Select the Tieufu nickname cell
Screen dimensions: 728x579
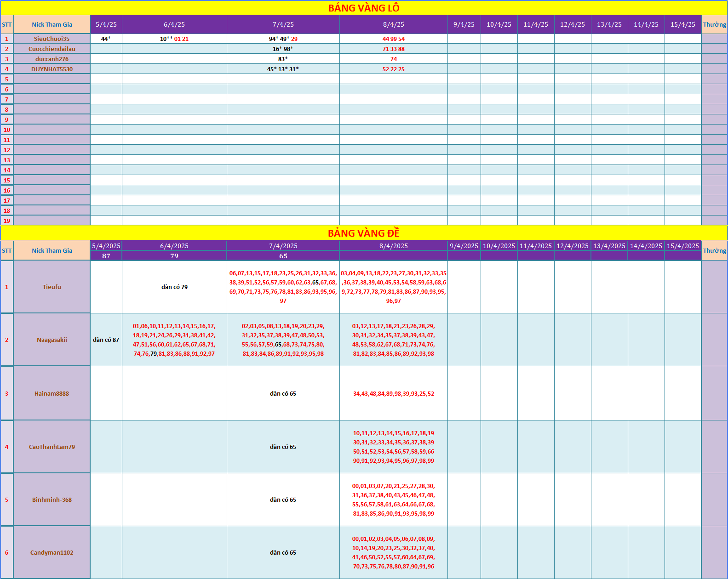pos(52,287)
